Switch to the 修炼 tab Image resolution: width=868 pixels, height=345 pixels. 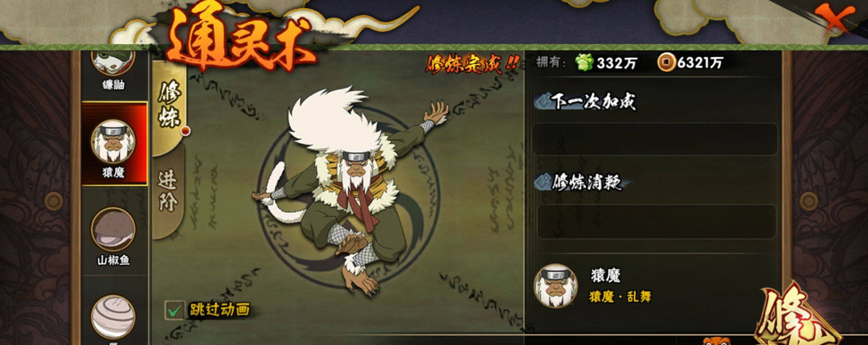(169, 108)
